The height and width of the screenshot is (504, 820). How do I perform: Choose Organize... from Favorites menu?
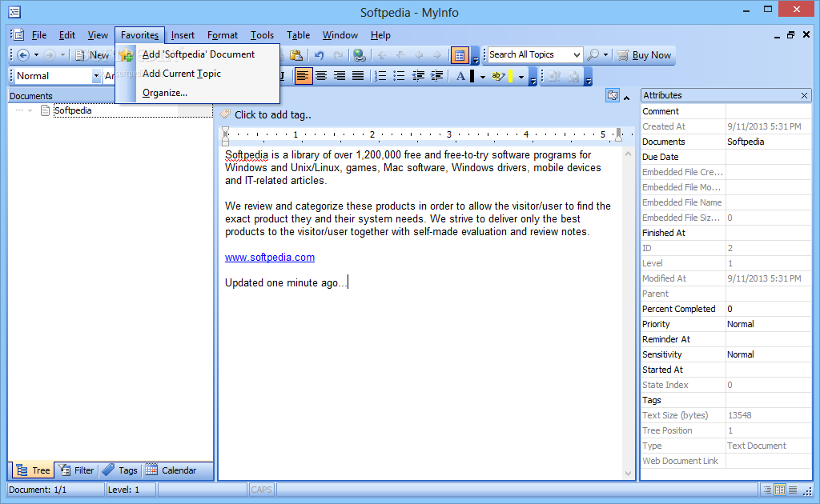click(198, 93)
